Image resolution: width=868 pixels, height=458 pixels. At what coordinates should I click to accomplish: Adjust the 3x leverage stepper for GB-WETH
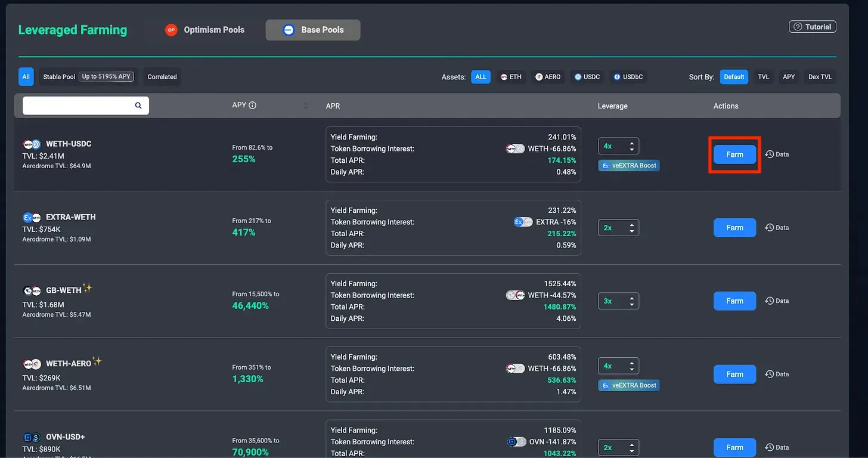[x=619, y=301]
